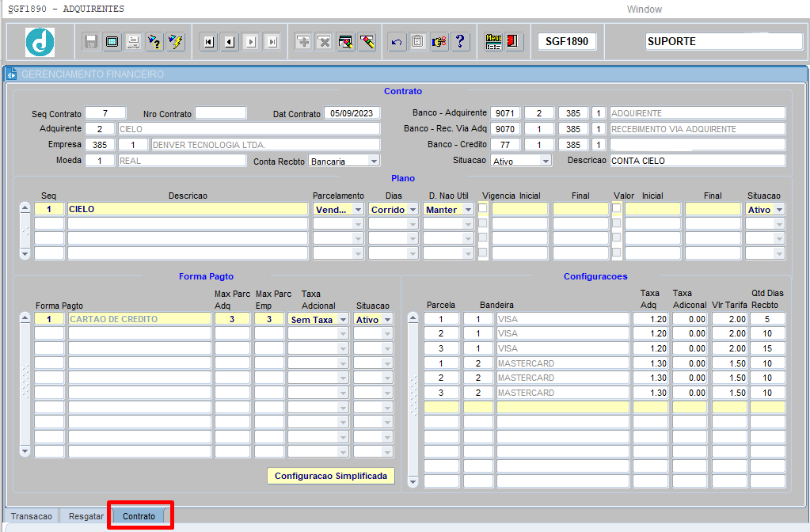Click the Delete Record X icon

pos(325,41)
